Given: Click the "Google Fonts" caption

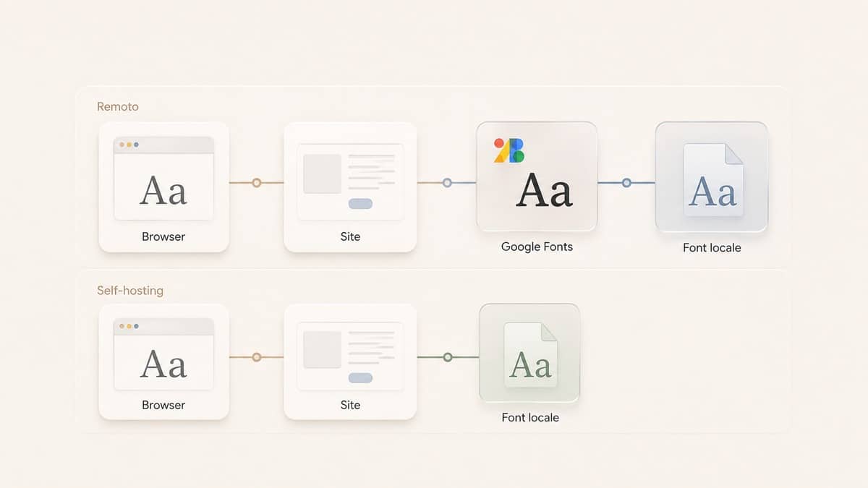Looking at the screenshot, I should [x=537, y=247].
